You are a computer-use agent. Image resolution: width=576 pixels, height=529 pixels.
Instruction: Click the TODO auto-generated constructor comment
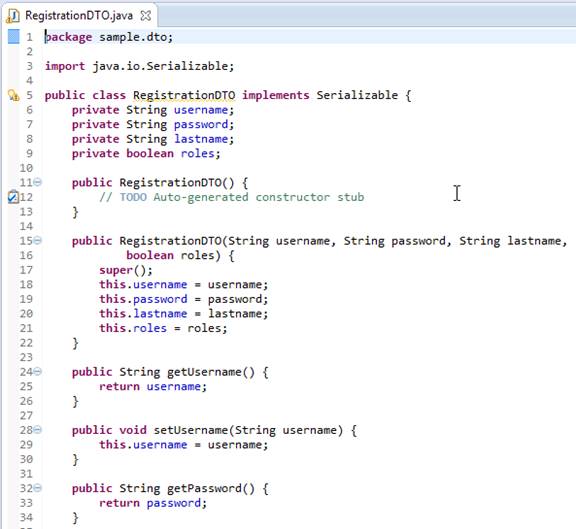pyautogui.click(x=231, y=197)
